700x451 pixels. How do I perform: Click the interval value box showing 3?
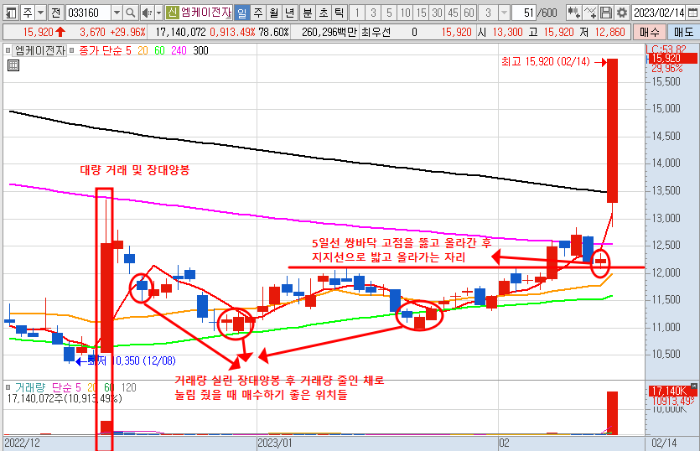pyautogui.click(x=488, y=13)
